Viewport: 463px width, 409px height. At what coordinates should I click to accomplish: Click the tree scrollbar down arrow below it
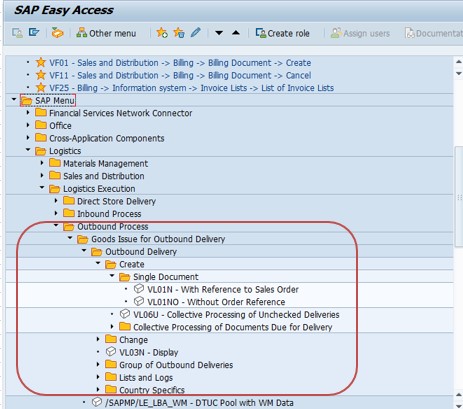pyautogui.click(x=459, y=73)
